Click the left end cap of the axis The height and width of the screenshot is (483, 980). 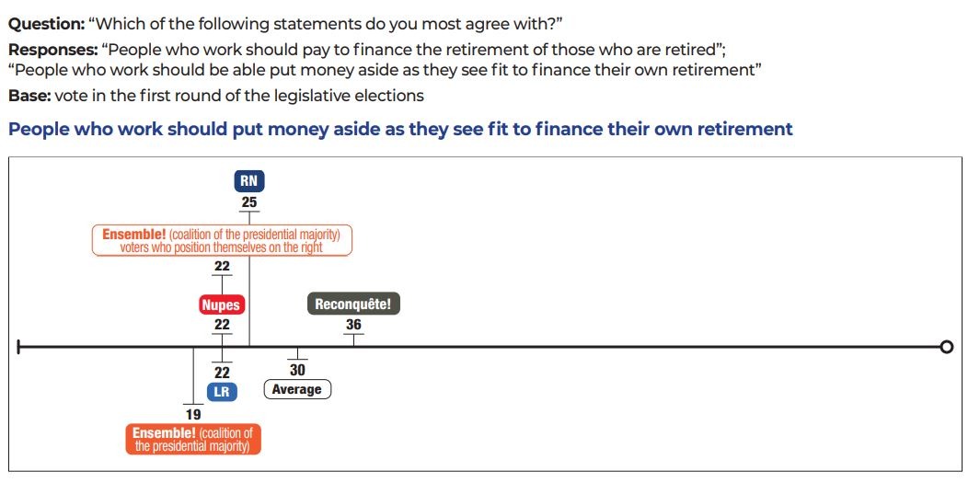point(18,347)
